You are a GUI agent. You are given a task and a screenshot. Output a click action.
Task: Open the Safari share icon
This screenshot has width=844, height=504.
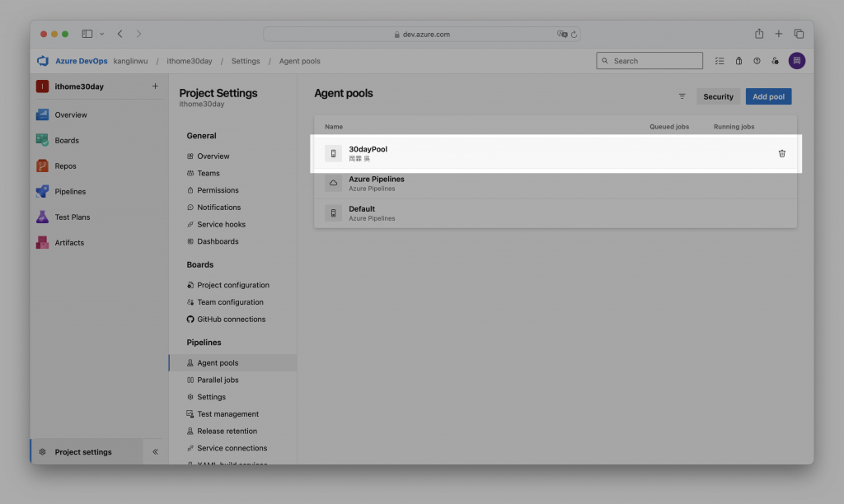click(x=759, y=33)
